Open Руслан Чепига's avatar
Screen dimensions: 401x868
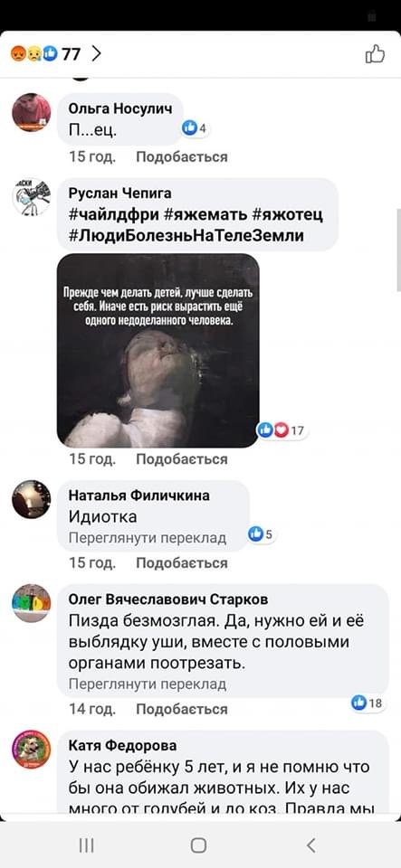point(32,196)
